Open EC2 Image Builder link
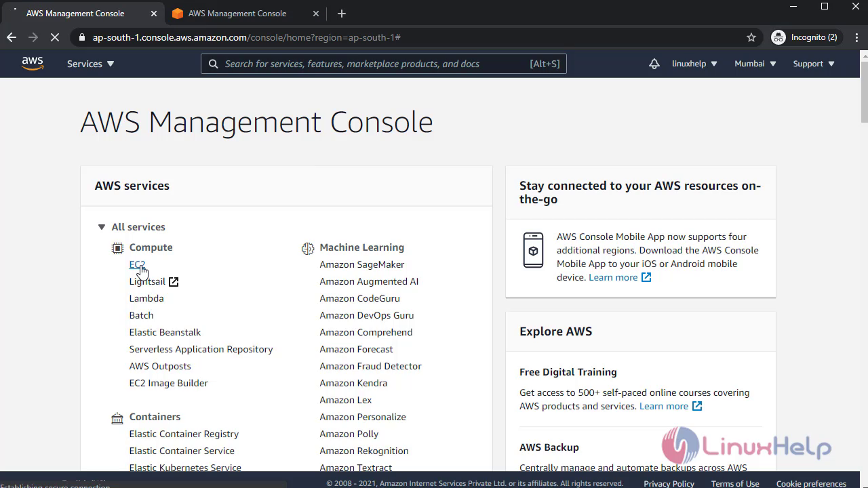 [168, 383]
